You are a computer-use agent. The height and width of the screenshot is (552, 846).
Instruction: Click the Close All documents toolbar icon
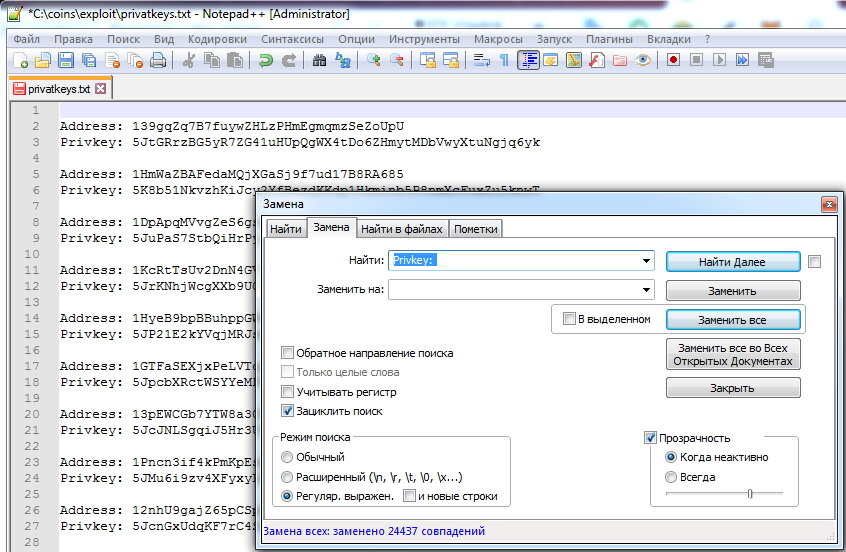point(135,60)
